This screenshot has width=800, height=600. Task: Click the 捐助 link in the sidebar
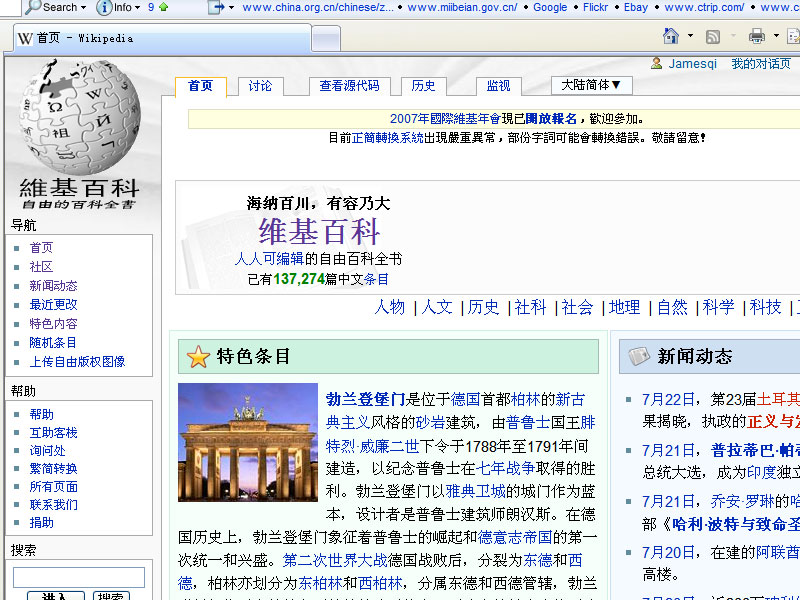[42, 522]
